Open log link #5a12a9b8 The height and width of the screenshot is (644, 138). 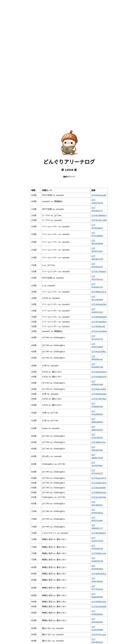(x=97, y=345)
